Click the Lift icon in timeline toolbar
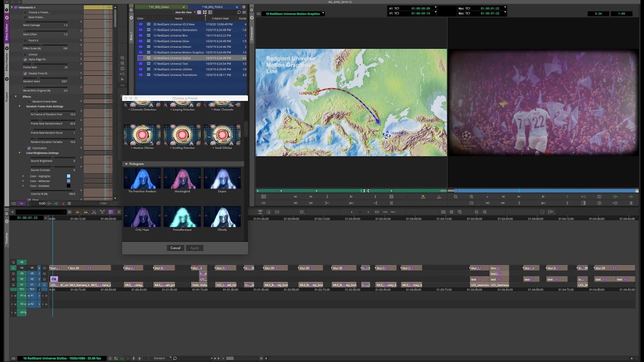 pos(102,212)
